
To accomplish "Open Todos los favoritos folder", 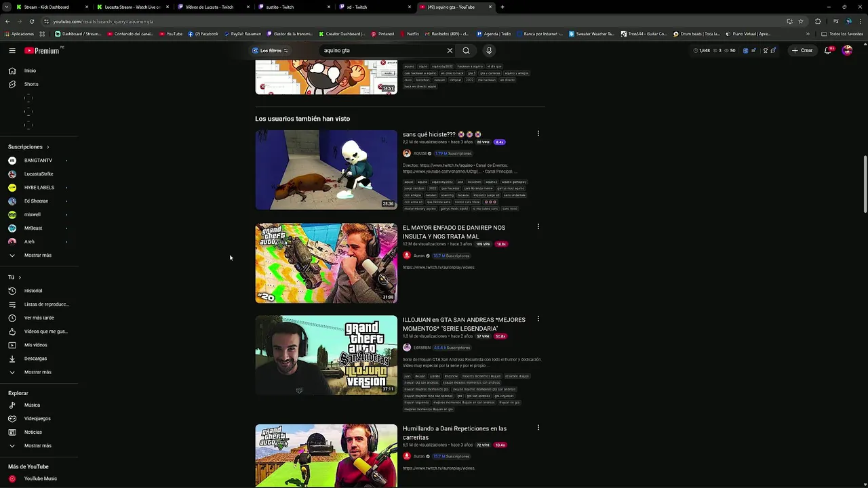I will pos(842,34).
